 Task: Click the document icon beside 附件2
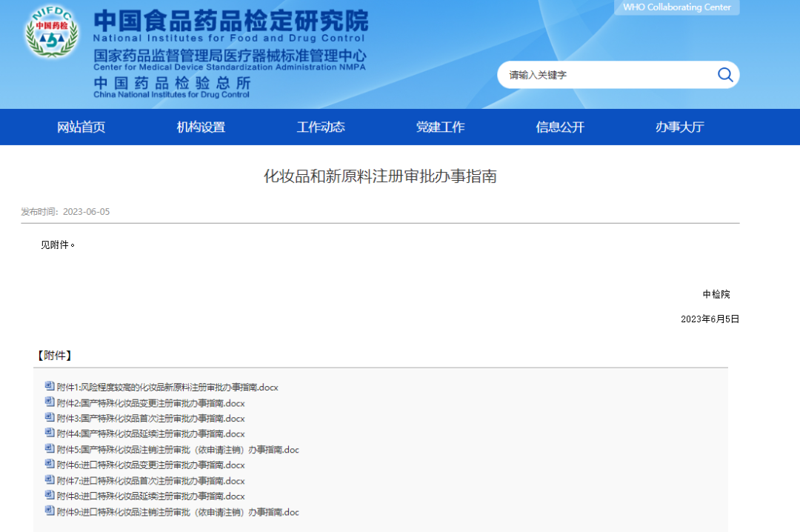coord(50,402)
